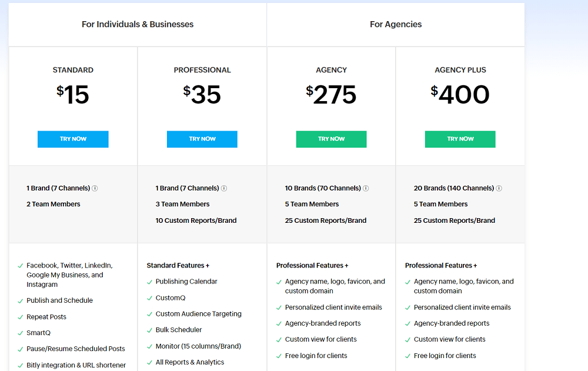The width and height of the screenshot is (588, 371).
Task: Click "5 Team Members" under the $275 plan
Action: pyautogui.click(x=312, y=204)
